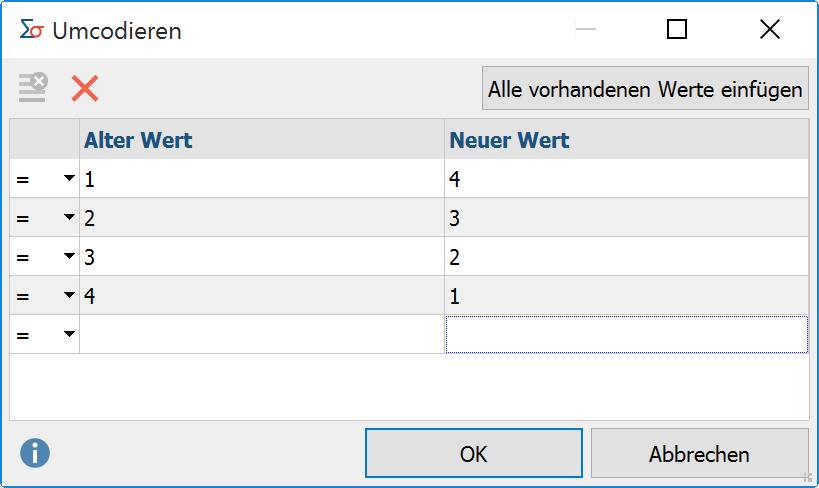Confirm recoding with the OK button
Screen dimensions: 819x488
pyautogui.click(x=473, y=454)
